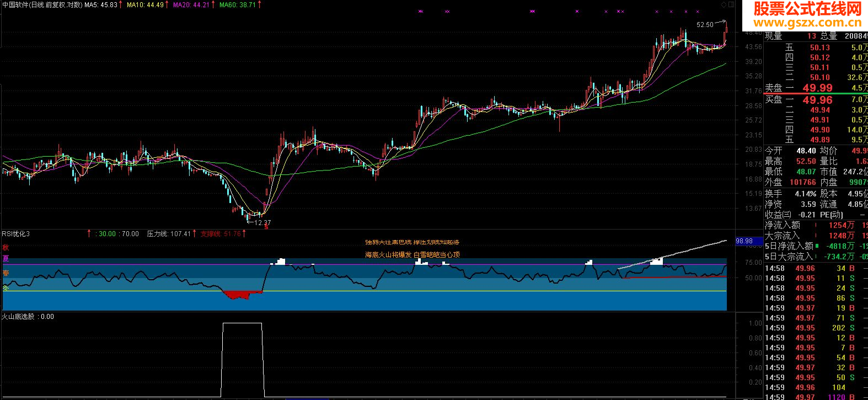Click the MA60: 38.71 indicator label
The width and height of the screenshot is (868, 400).
238,4
